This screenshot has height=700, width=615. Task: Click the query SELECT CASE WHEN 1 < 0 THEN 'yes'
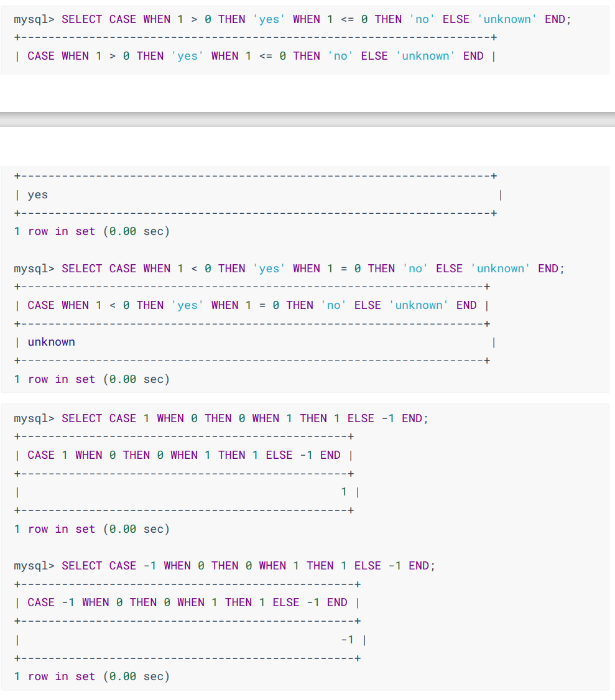point(289,269)
